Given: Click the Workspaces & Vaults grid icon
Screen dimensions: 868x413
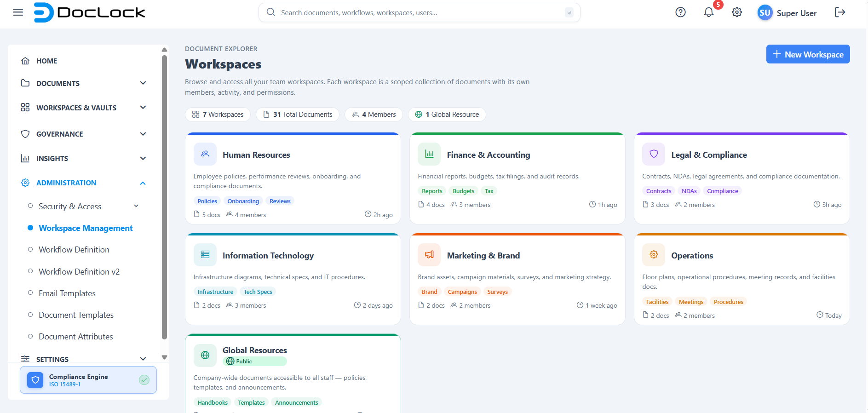Looking at the screenshot, I should click(25, 107).
